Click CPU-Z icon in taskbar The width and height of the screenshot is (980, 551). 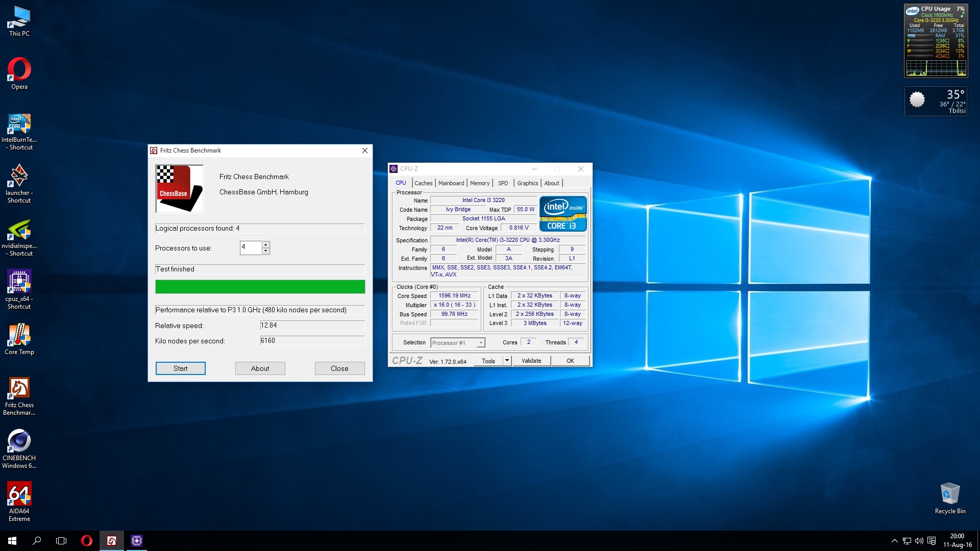[136, 541]
